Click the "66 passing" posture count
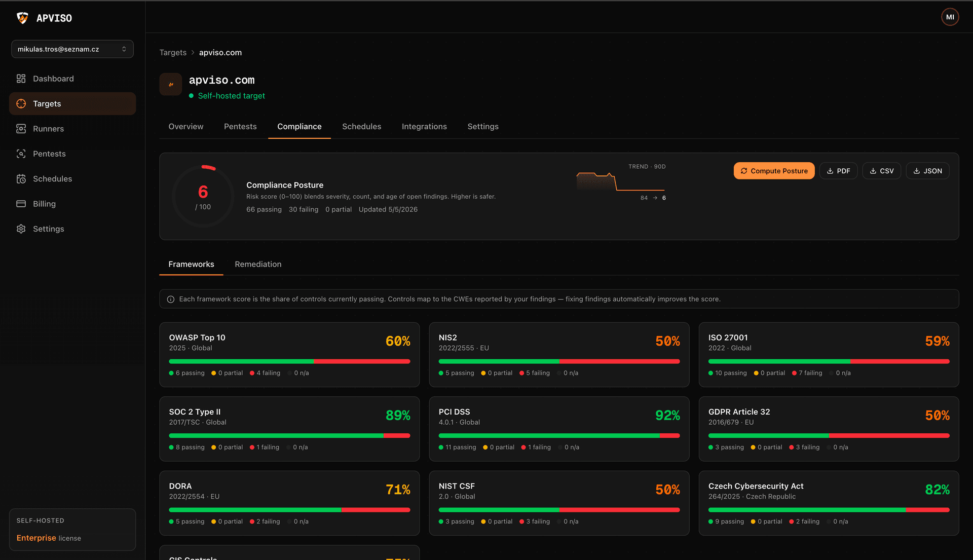The image size is (973, 560). point(264,210)
